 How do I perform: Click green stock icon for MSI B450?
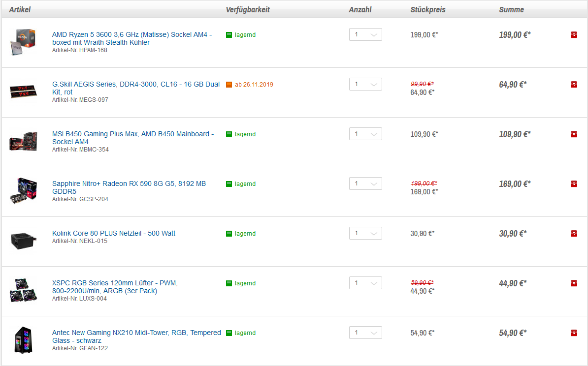(x=229, y=134)
